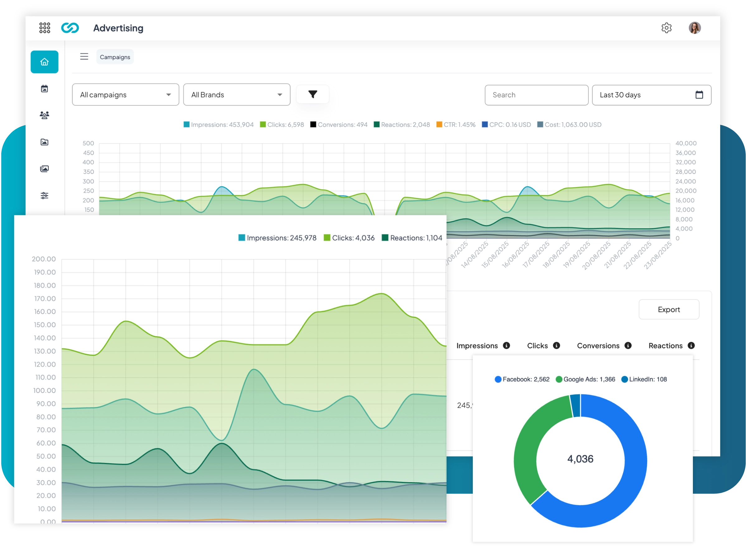The width and height of the screenshot is (747, 560).
Task: Select the Campaigns tab
Action: pyautogui.click(x=115, y=57)
